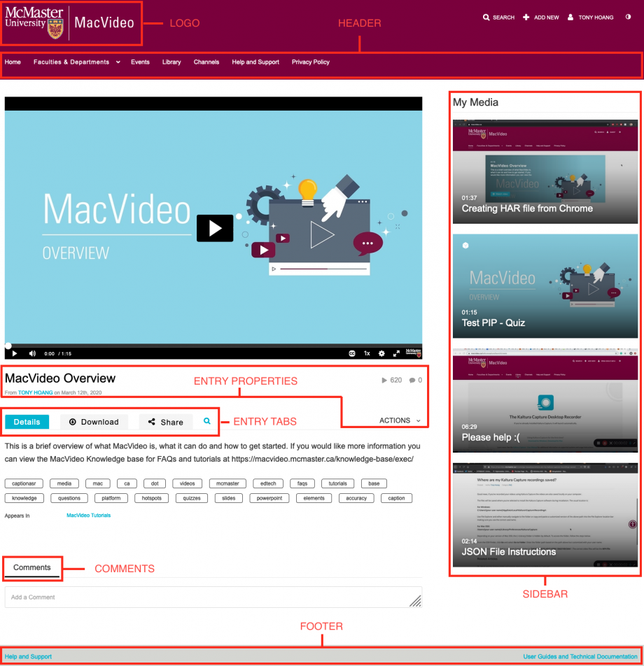The image size is (644, 666).
Task: Open Help and Support in navigation bar
Action: point(255,62)
